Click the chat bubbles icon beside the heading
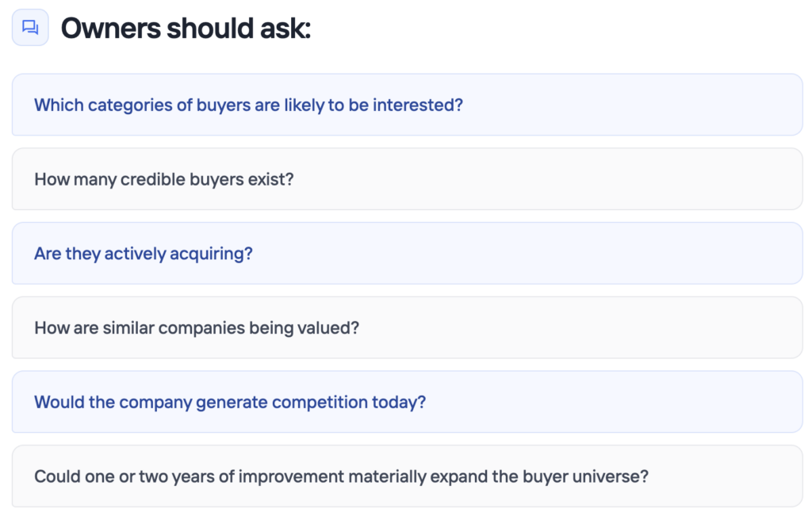This screenshot has width=812, height=520. coord(30,28)
